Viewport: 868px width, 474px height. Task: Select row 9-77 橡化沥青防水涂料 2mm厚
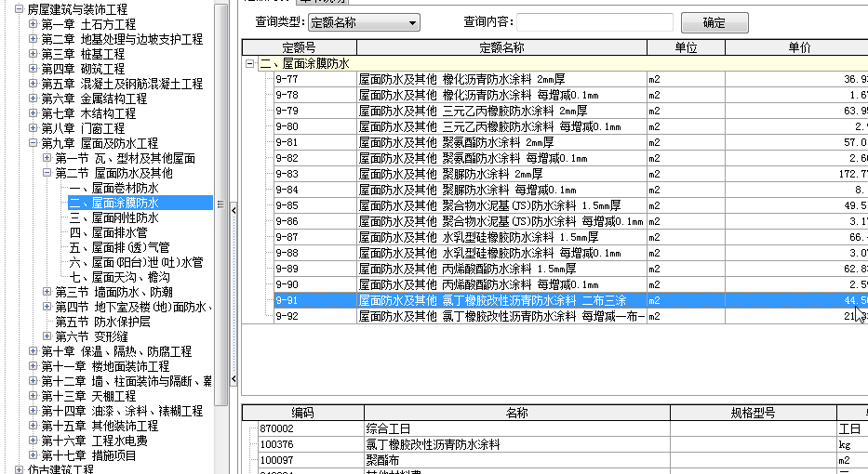[x=571, y=79]
